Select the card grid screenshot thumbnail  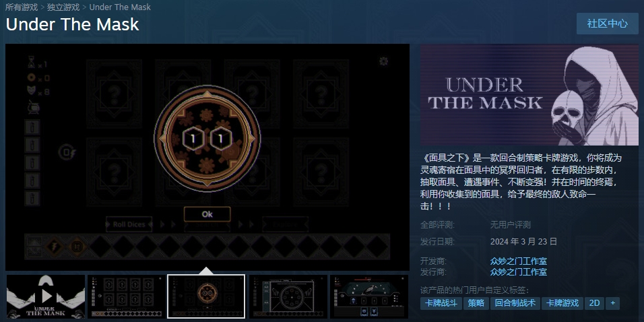pyautogui.click(x=126, y=296)
